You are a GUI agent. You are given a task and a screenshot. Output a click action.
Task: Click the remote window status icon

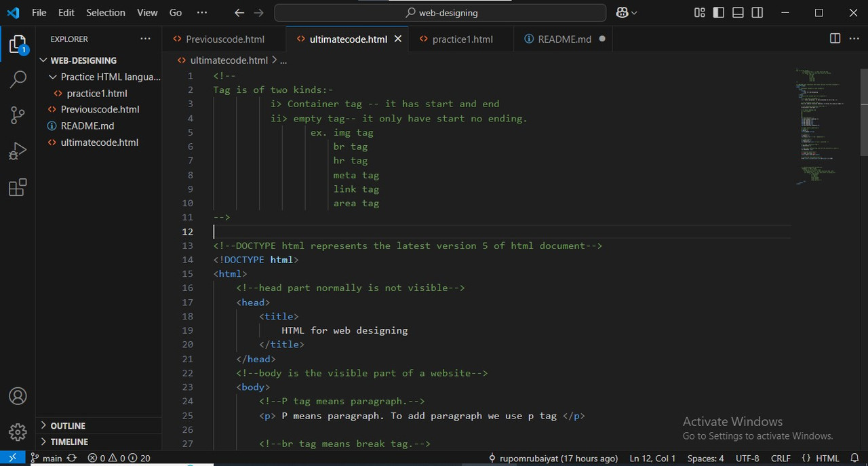12,458
